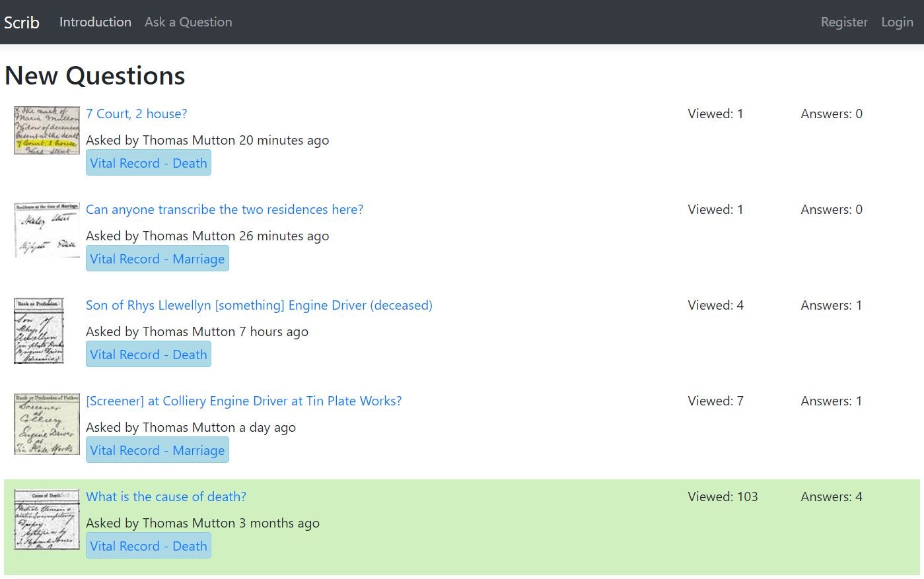The image size is (924, 579).
Task: View the Rhys Llewellyn question thumbnail
Action: 39,330
